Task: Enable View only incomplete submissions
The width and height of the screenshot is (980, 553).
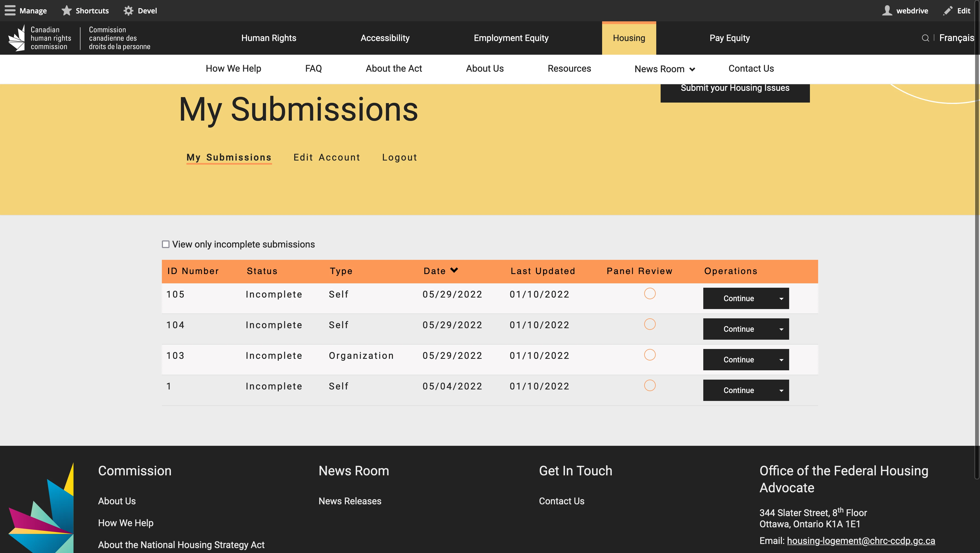Action: tap(166, 244)
